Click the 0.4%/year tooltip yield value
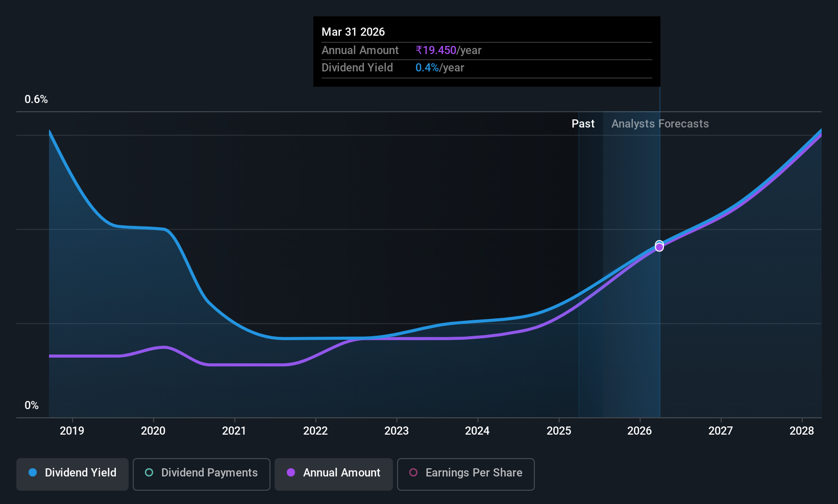The image size is (838, 504). [439, 68]
